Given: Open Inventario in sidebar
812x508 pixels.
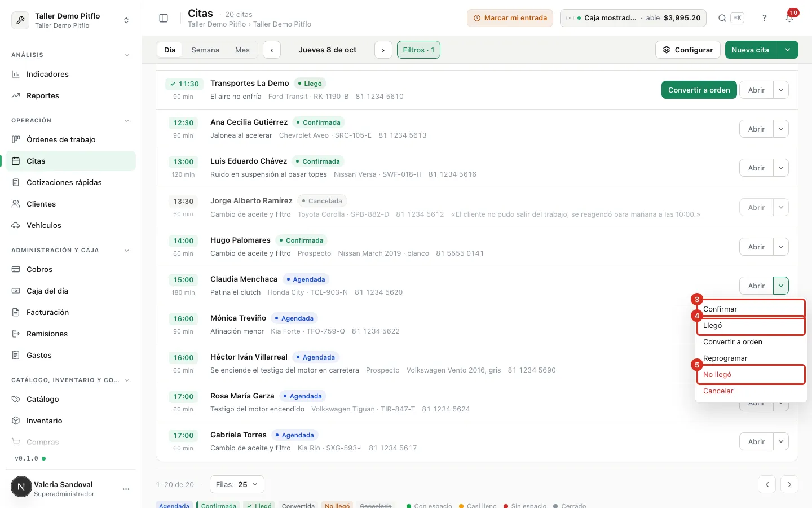Looking at the screenshot, I should pyautogui.click(x=70, y=421).
